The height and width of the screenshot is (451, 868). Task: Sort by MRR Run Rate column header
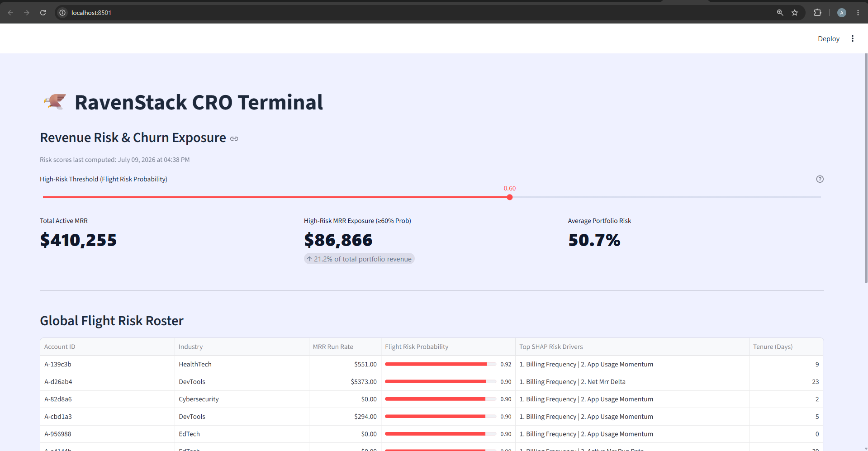345,347
